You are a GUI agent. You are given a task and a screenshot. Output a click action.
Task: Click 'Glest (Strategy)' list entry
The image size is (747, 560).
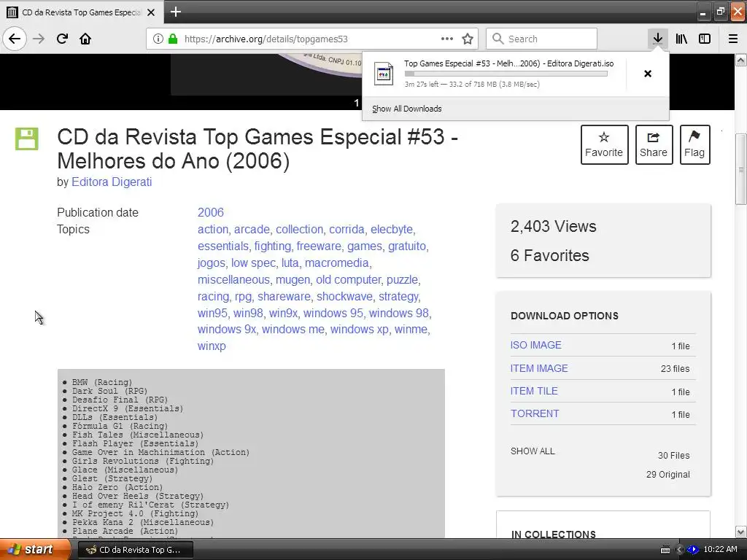(112, 478)
